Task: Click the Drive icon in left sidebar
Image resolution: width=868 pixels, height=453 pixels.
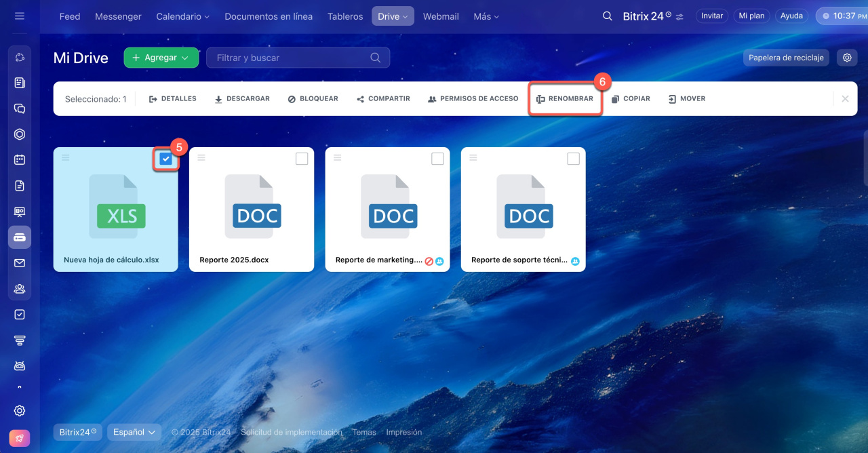Action: [20, 237]
